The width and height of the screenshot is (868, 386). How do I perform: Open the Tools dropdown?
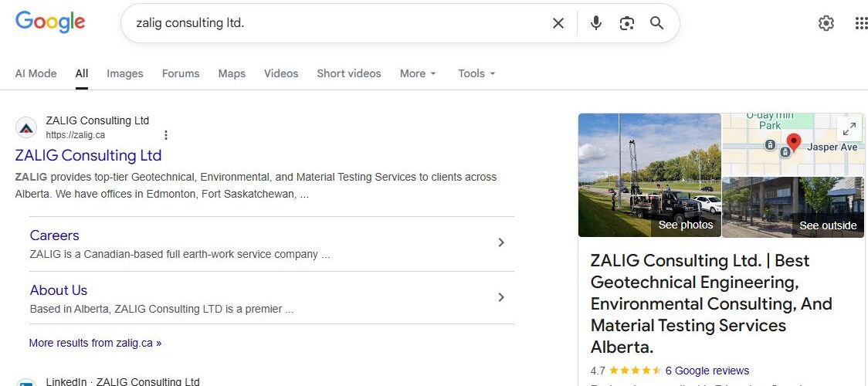[x=476, y=73]
